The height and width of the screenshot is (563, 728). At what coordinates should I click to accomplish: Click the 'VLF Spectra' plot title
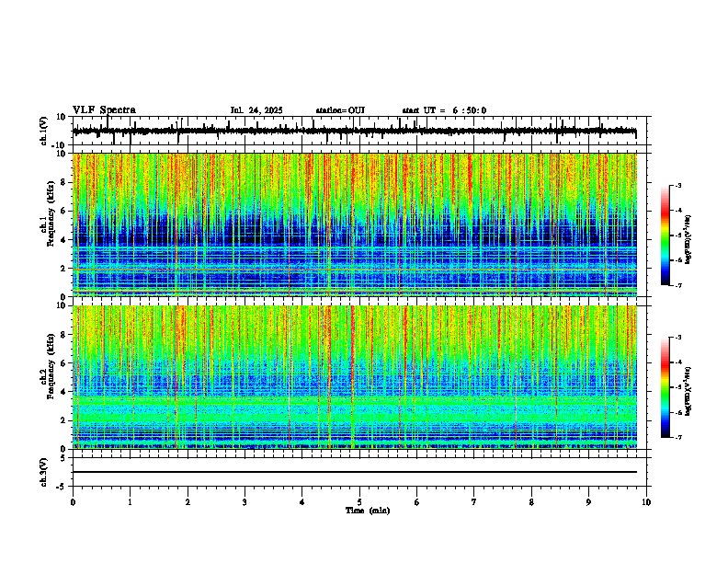104,110
